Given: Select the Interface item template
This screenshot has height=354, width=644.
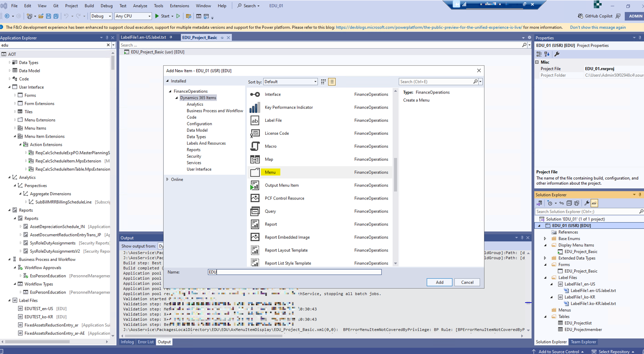Looking at the screenshot, I should pos(320,94).
